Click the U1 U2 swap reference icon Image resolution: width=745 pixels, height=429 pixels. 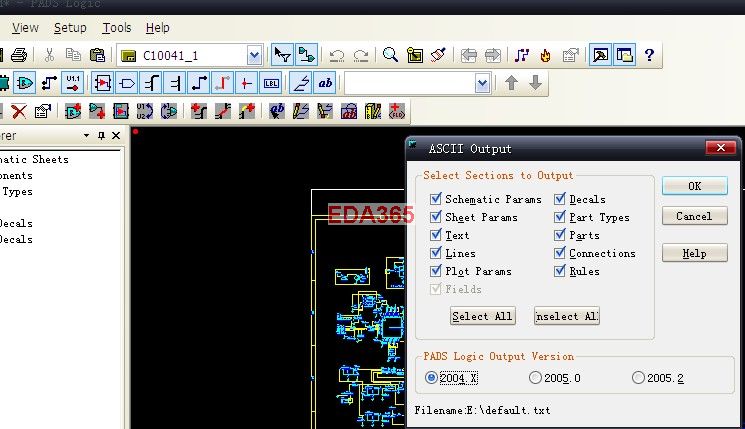145,112
